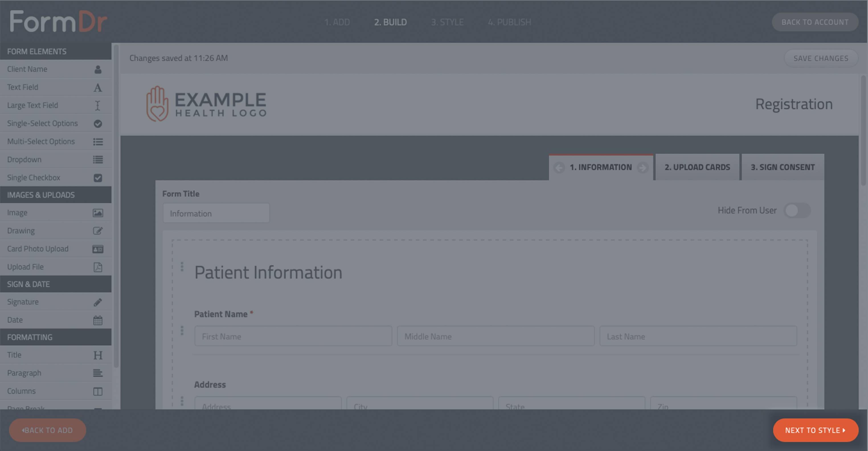
Task: Click the sidebar elements scrollbar
Action: click(x=116, y=206)
